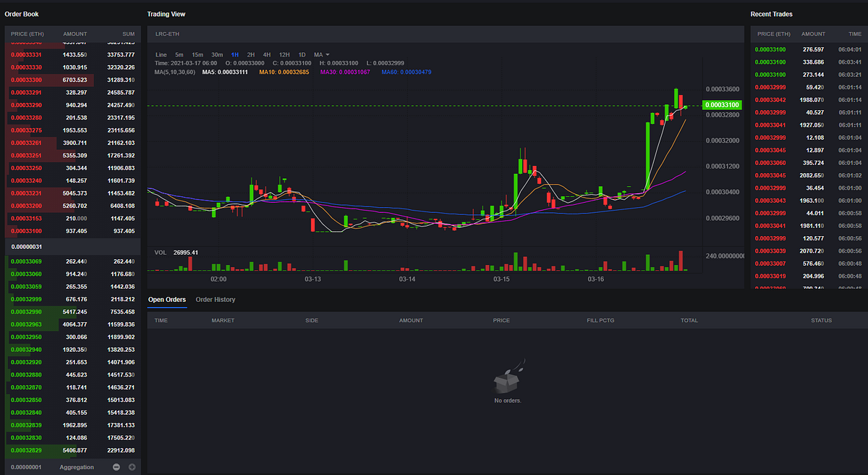Select the Line chart type

click(x=161, y=55)
